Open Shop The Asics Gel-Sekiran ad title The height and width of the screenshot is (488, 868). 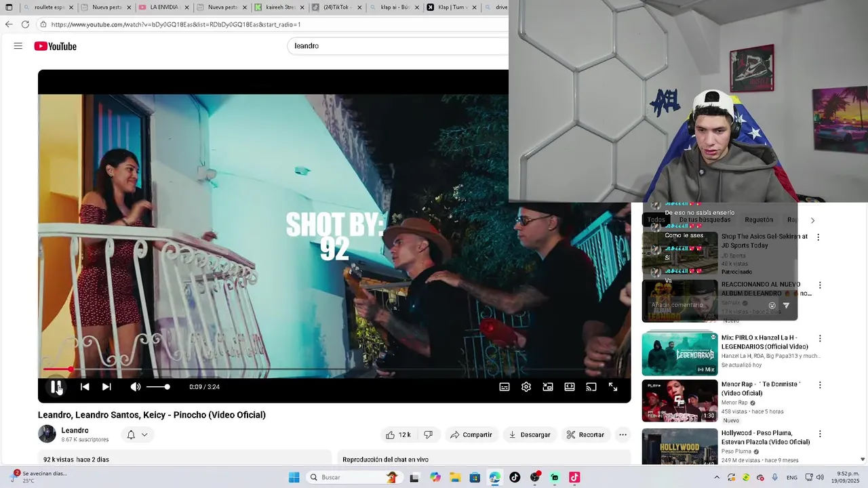click(764, 241)
